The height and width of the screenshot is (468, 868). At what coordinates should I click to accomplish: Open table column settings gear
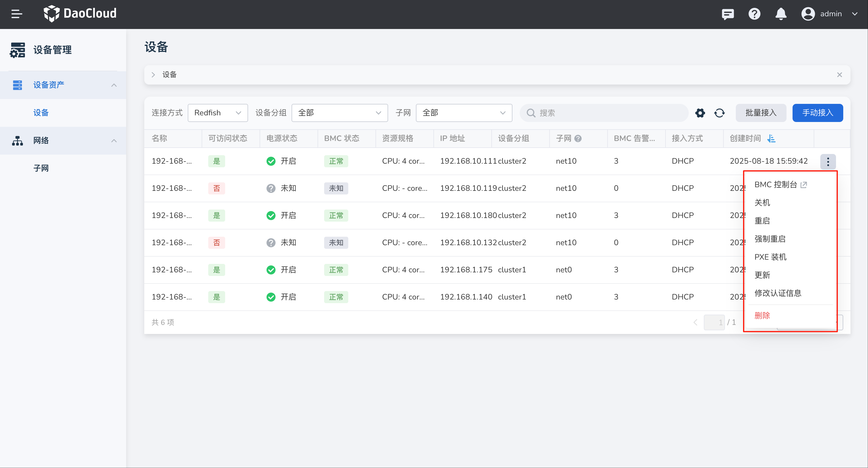tap(700, 113)
